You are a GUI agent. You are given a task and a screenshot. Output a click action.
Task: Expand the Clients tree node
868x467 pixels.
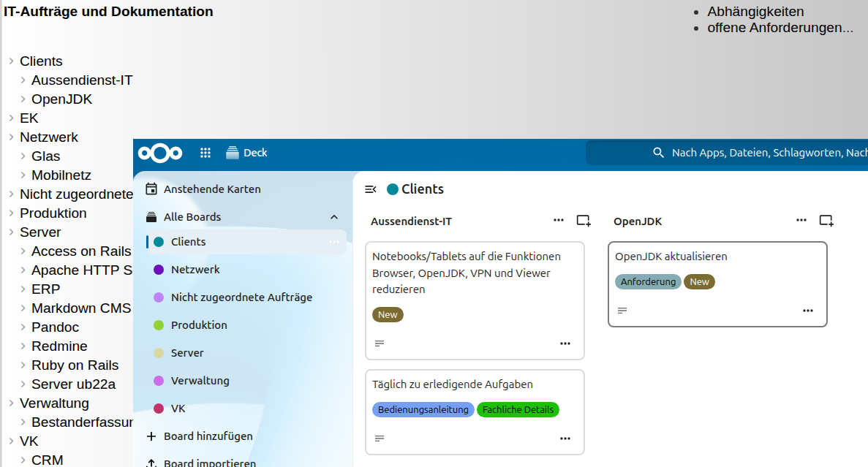(11, 61)
